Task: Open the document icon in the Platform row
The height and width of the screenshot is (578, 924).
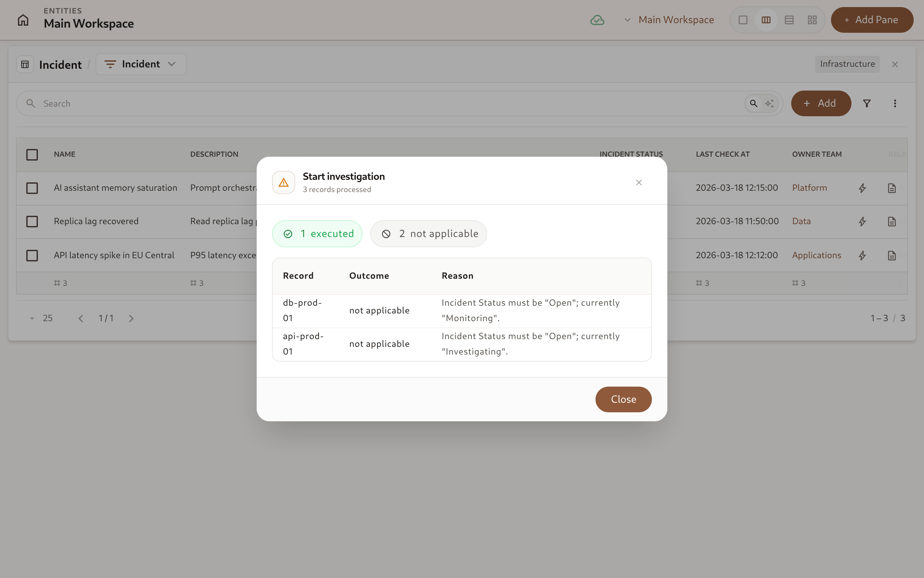Action: click(x=892, y=188)
